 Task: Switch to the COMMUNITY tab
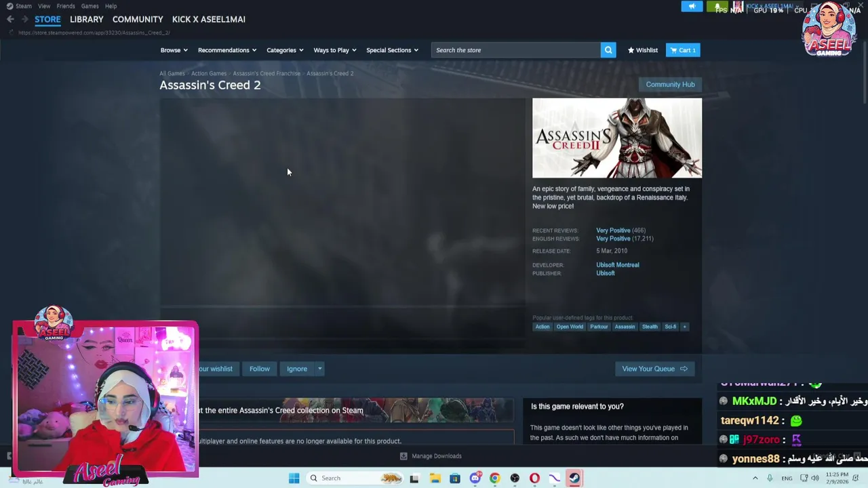tap(138, 19)
